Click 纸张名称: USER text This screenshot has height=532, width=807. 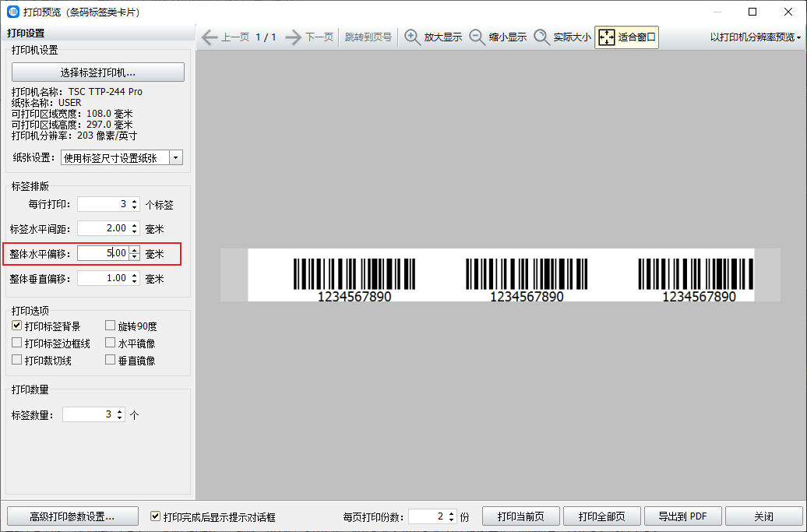[x=46, y=102]
